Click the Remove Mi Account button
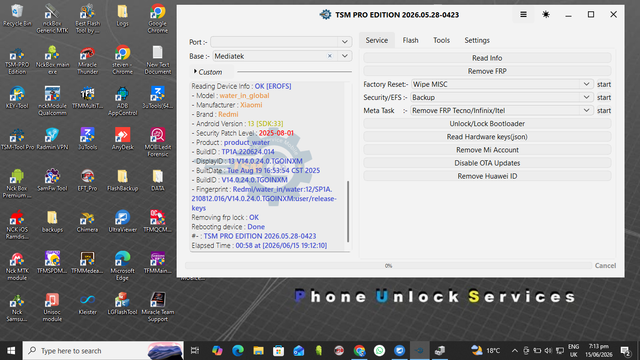The image size is (640, 360). pos(487,150)
